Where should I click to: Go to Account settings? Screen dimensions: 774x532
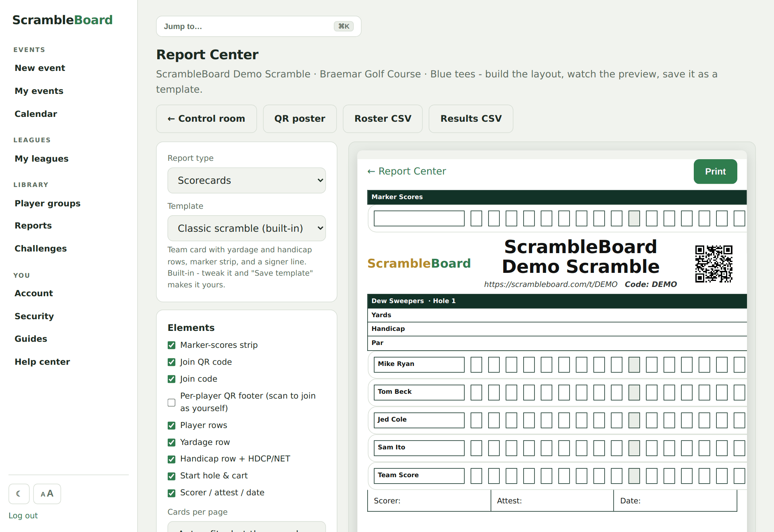point(34,293)
